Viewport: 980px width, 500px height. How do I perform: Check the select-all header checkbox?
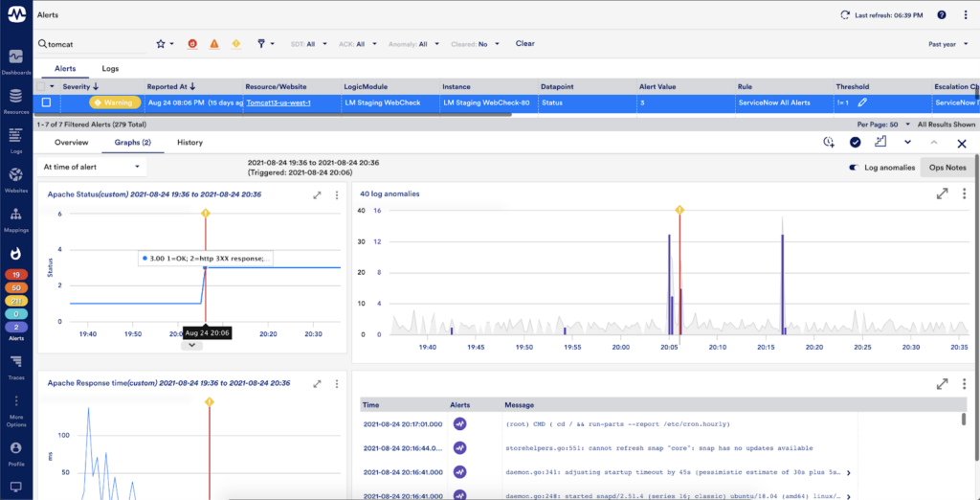pyautogui.click(x=41, y=86)
